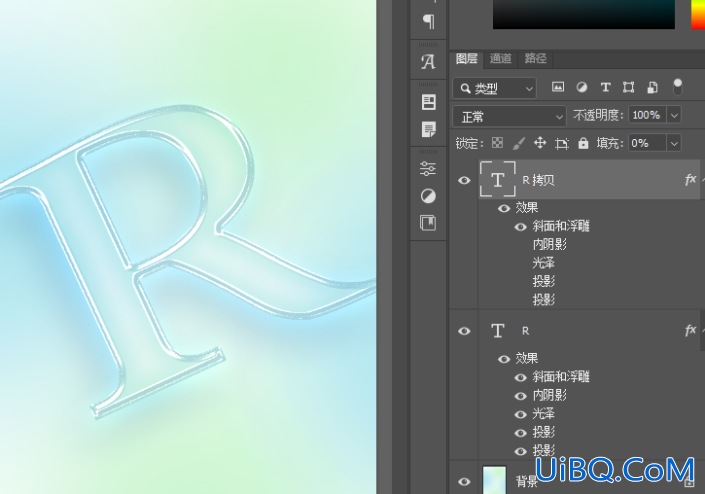Toggle 光泽 visibility on R layer

(521, 414)
